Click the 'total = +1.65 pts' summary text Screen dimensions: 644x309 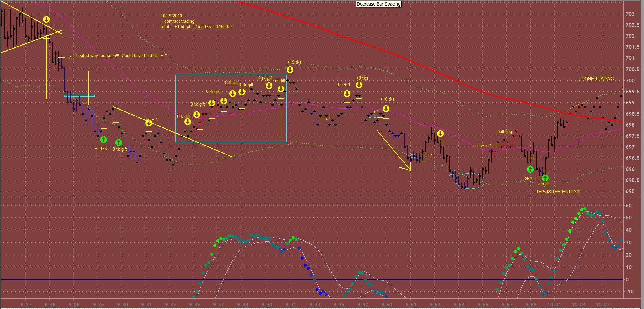(x=196, y=26)
